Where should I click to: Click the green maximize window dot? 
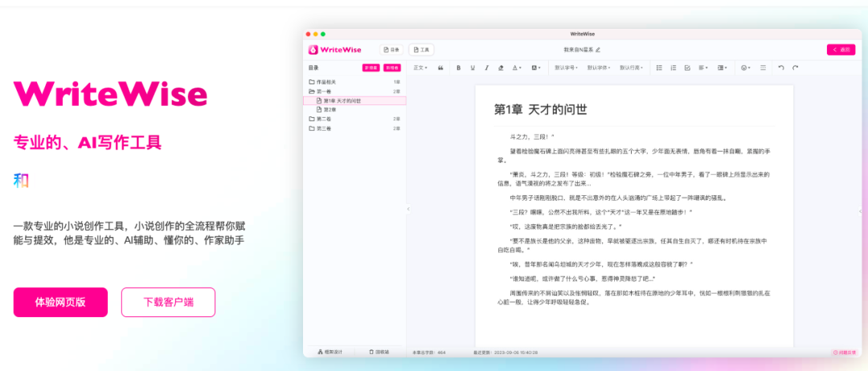323,35
